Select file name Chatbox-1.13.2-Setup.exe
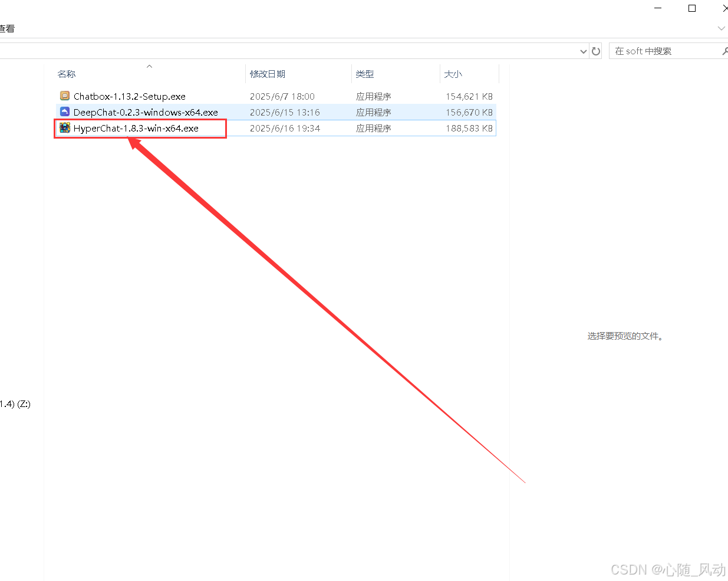The width and height of the screenshot is (728, 581). pyautogui.click(x=130, y=96)
